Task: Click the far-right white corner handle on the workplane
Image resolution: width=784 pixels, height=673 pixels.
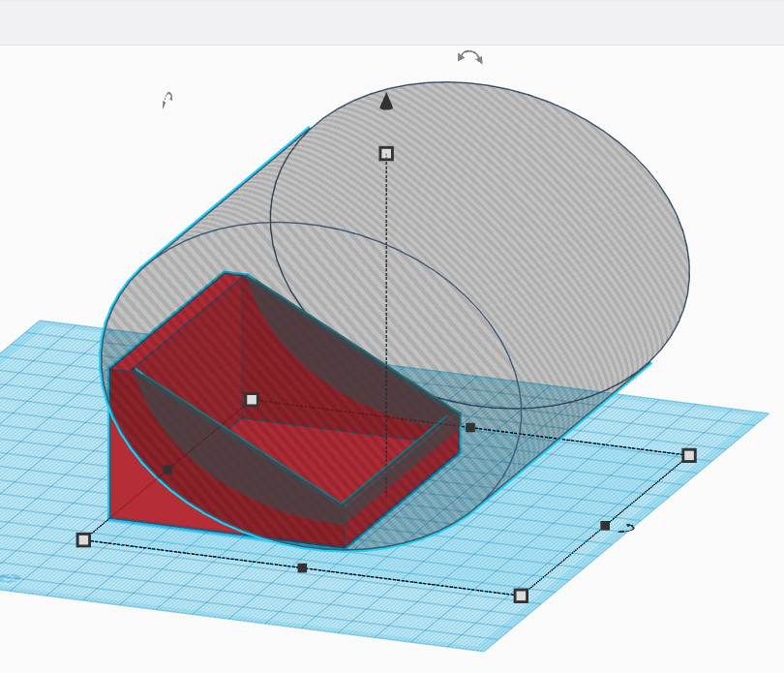Action: tap(689, 455)
